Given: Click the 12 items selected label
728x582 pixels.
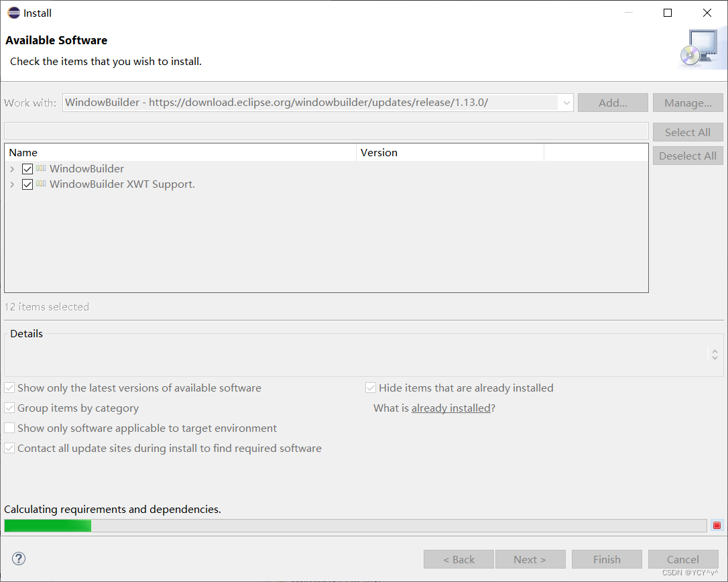Looking at the screenshot, I should pyautogui.click(x=46, y=306).
